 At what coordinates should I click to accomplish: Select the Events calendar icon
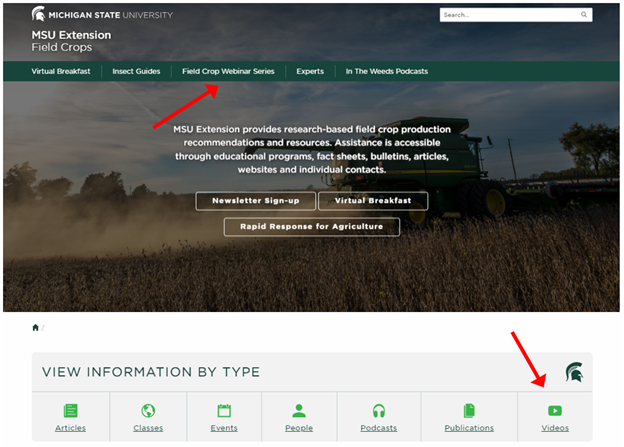pyautogui.click(x=224, y=411)
